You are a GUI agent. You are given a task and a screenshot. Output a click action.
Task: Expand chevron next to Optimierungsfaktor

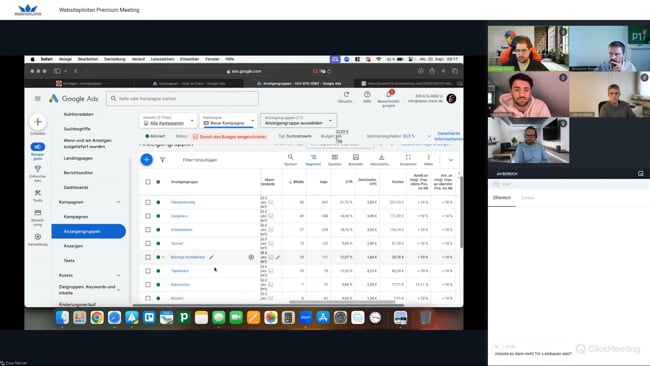[x=429, y=136]
